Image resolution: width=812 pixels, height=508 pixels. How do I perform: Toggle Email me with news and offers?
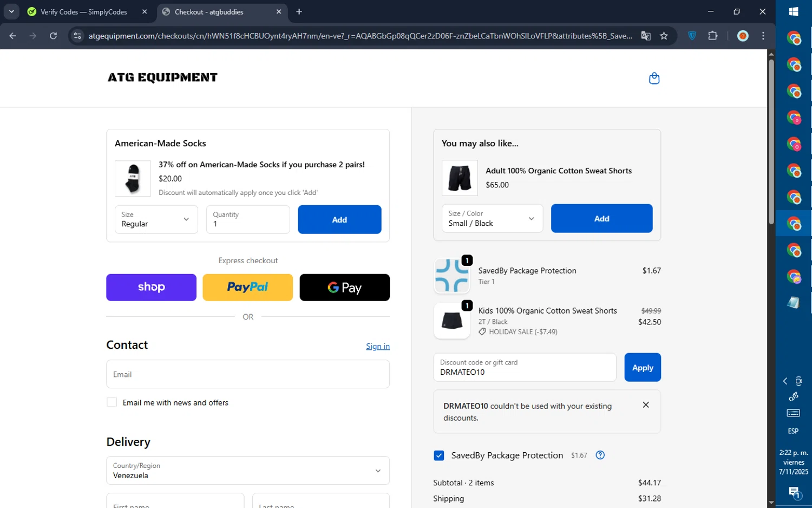[112, 402]
